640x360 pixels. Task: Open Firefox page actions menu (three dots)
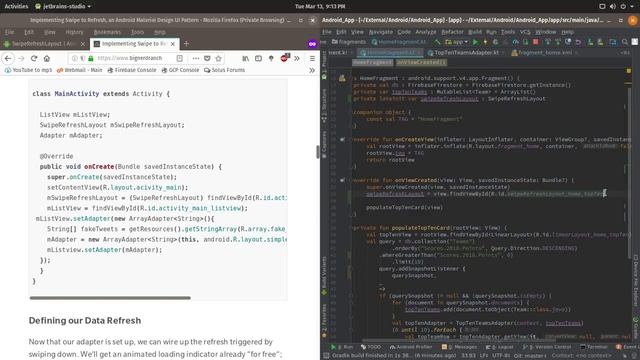196,58
